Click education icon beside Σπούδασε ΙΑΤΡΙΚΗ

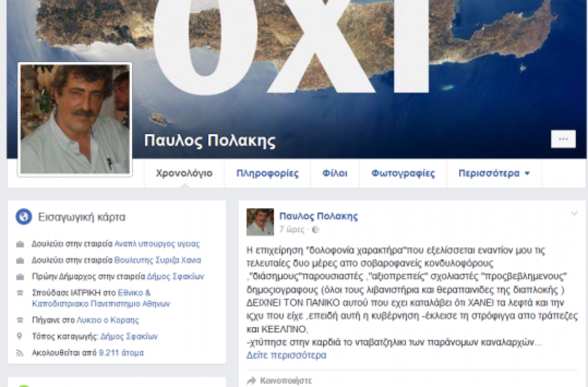(x=20, y=292)
